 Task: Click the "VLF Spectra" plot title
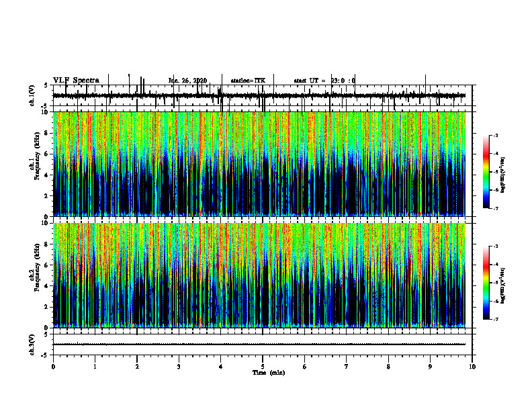(77, 81)
